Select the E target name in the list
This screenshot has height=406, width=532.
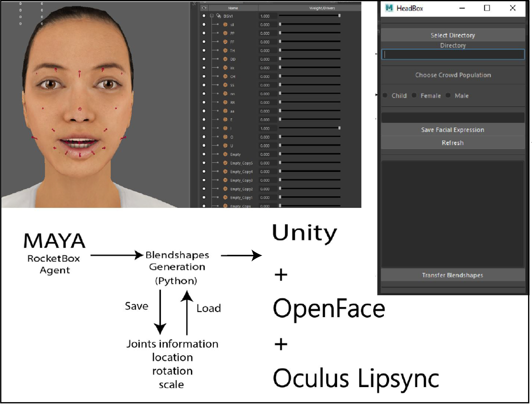click(x=231, y=120)
